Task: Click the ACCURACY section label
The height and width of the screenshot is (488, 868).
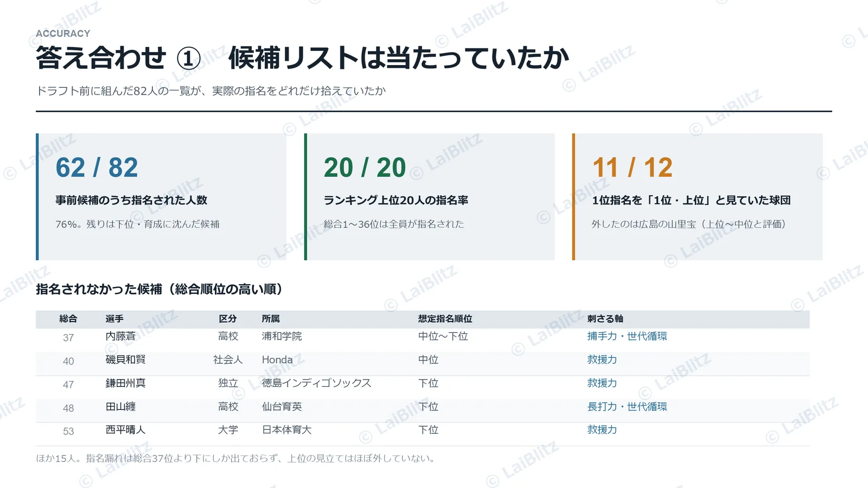Action: 63,34
